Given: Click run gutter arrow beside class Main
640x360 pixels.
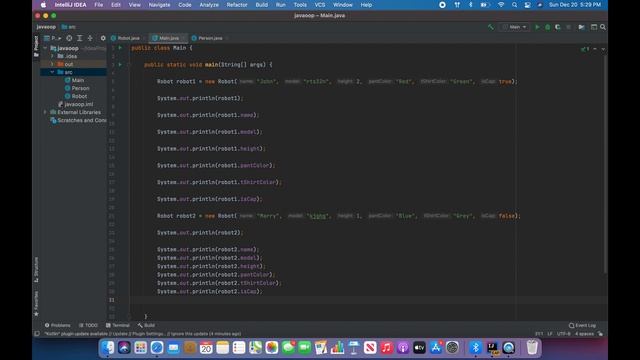Looking at the screenshot, I should tap(120, 48).
